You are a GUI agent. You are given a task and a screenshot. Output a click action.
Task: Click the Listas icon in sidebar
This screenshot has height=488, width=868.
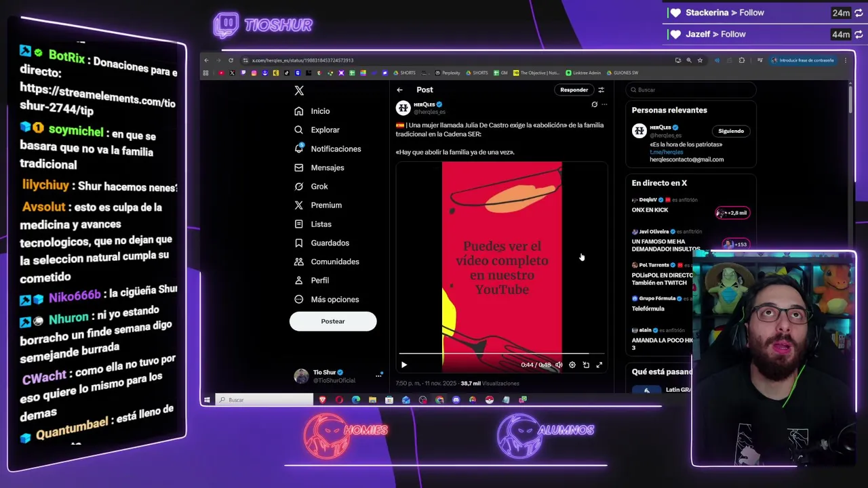299,224
